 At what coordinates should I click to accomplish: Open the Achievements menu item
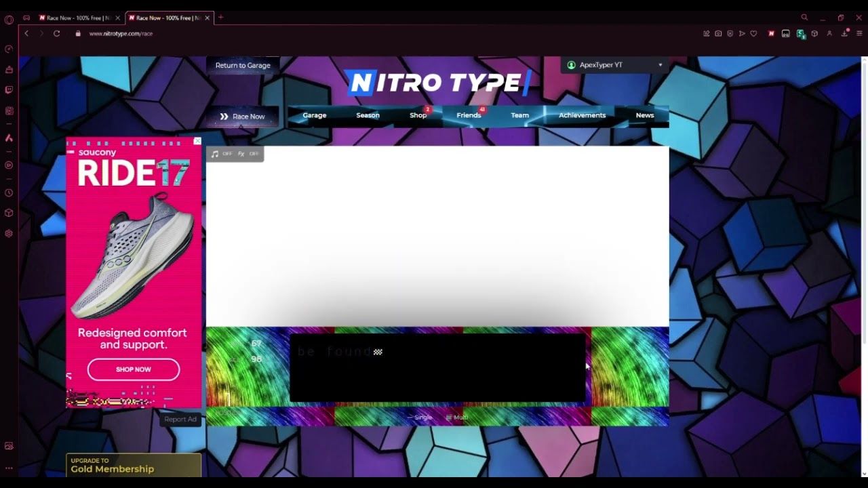[583, 115]
